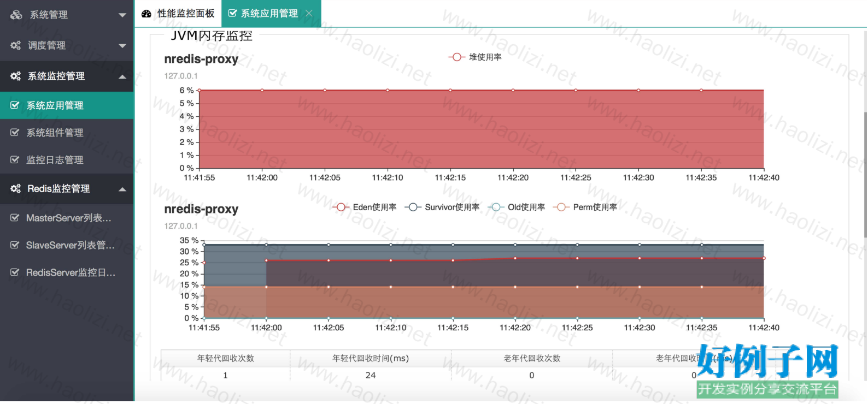868x404 pixels.
Task: Open RedisServer监控日志 page
Action: click(71, 272)
